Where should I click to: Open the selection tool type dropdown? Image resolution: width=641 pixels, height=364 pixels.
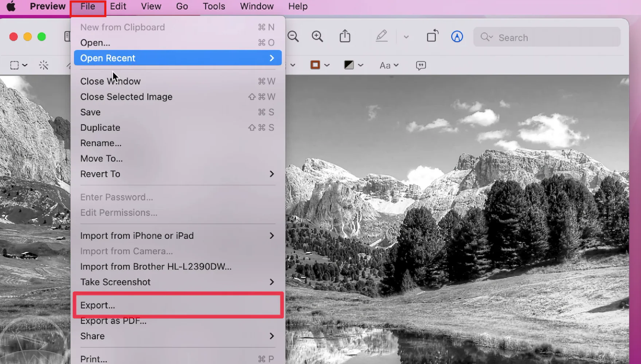pos(25,65)
